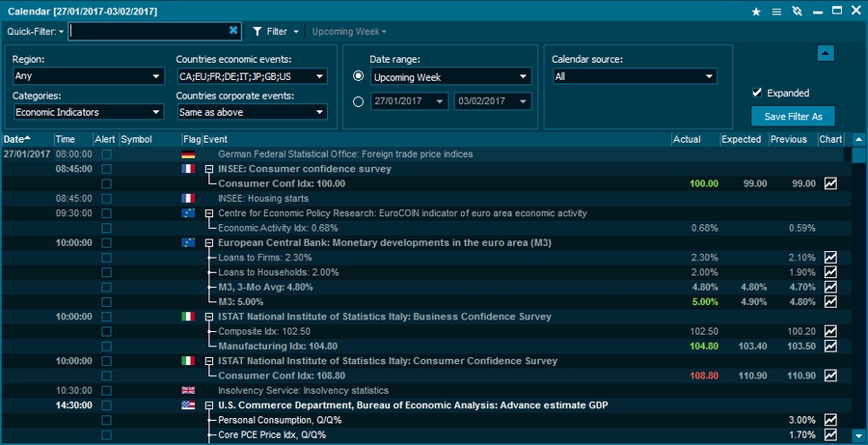Open the Filter menu in the toolbar
Screen dimensions: 868x445
[276, 31]
